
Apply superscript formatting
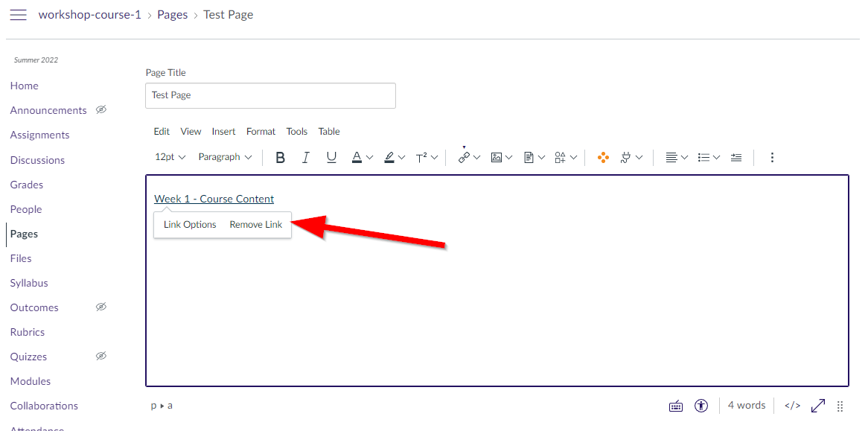[x=422, y=158]
